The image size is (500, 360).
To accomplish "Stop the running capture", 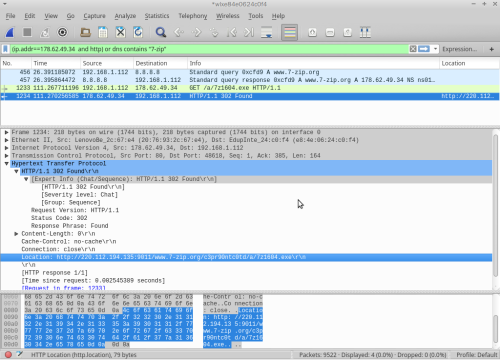I will click(27, 32).
